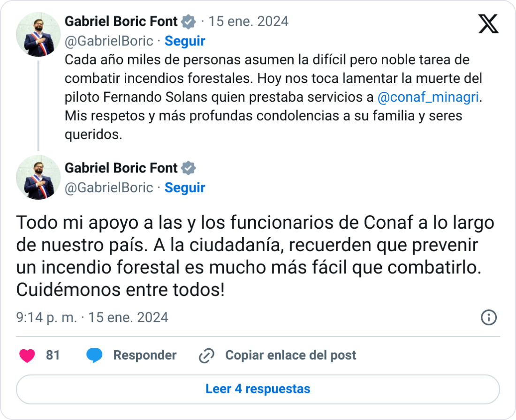Follow @GabrielBoric via first Seguir button

pos(185,41)
